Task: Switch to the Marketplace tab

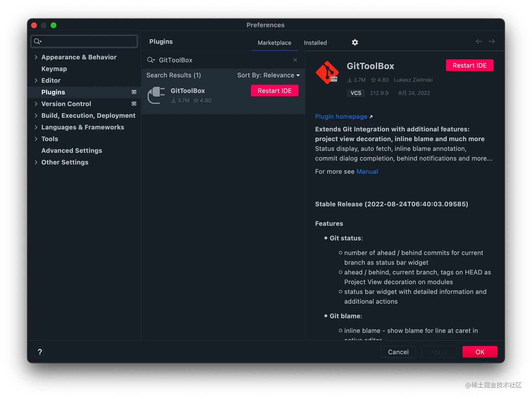Action: 274,43
